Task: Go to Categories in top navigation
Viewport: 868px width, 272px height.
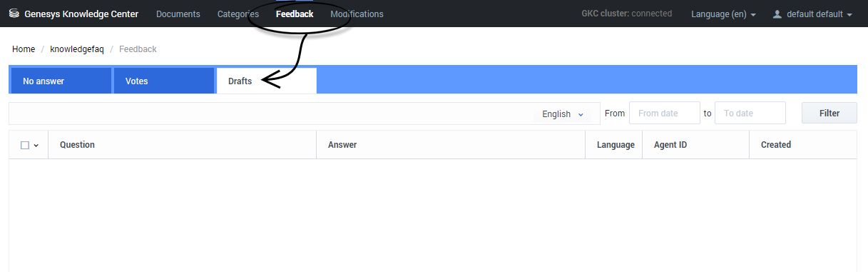Action: click(238, 14)
